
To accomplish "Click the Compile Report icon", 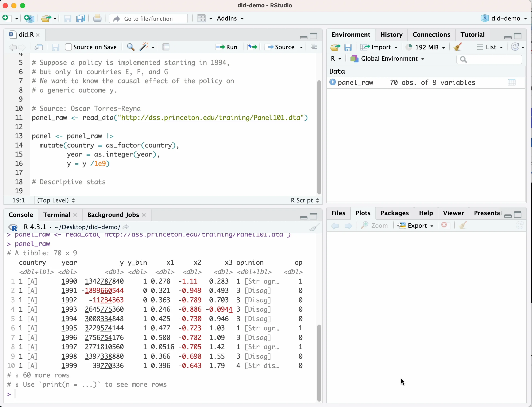I will (x=166, y=47).
